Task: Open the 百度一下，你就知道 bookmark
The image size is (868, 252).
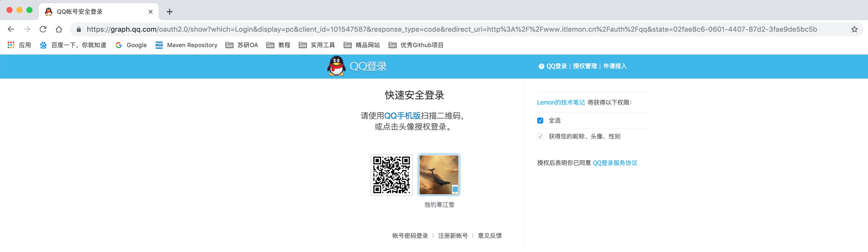Action: [73, 45]
